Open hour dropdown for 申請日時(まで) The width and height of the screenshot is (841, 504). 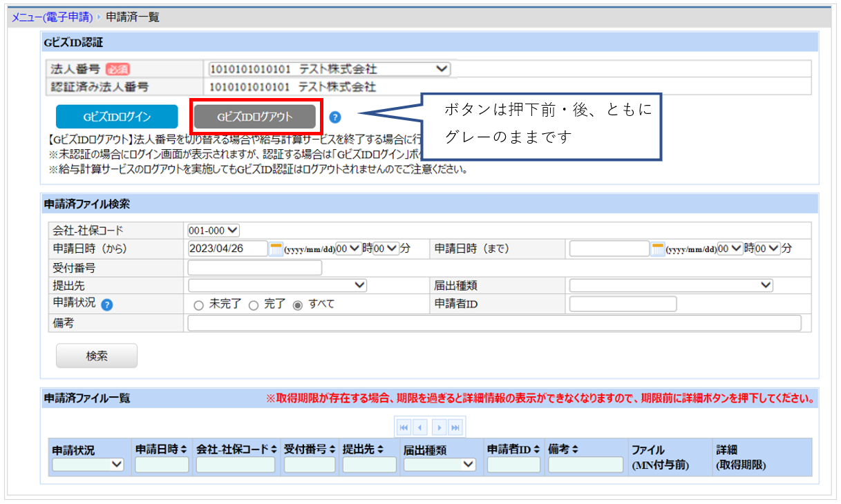coord(730,249)
